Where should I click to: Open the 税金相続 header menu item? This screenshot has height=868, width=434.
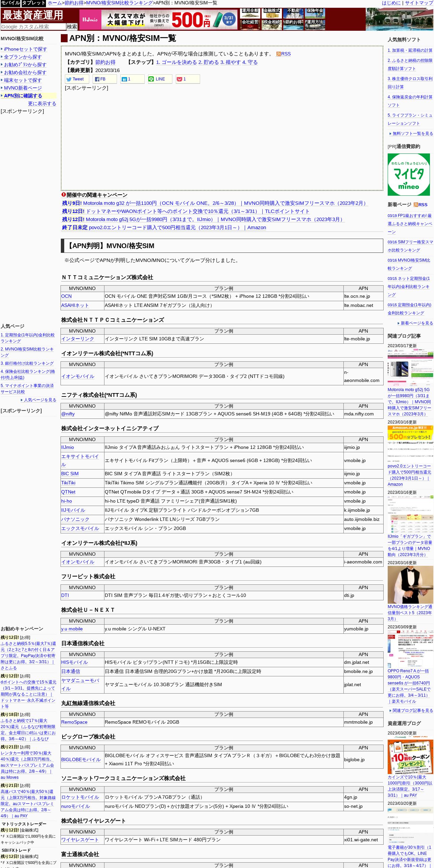272,25
